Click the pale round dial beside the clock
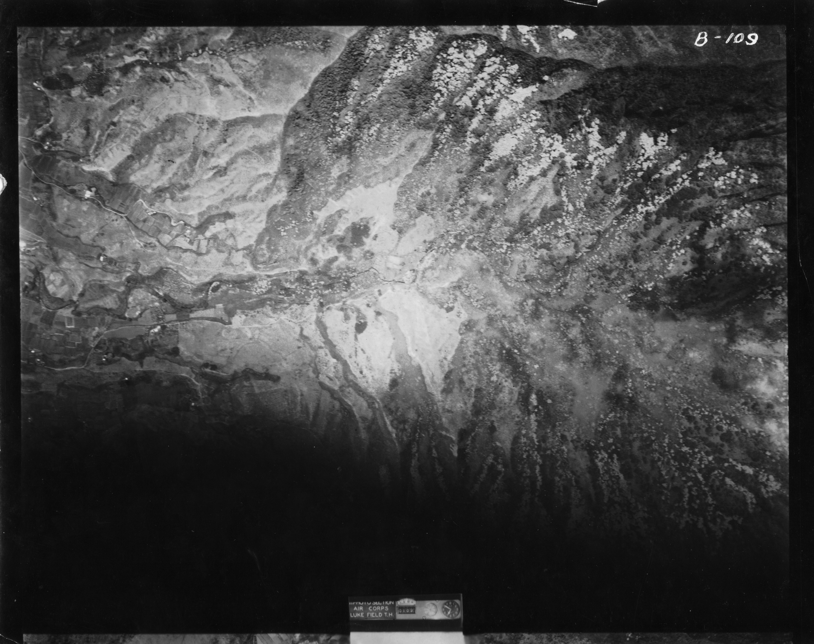 pos(431,609)
